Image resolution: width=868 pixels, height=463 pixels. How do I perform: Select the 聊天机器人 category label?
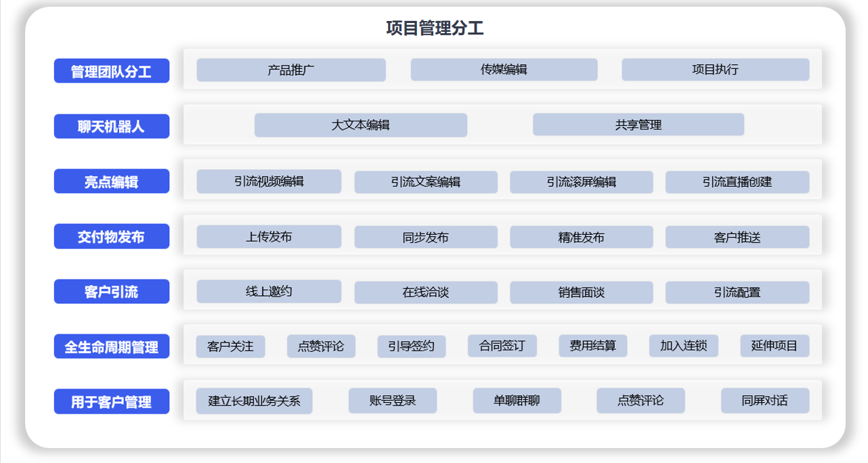[111, 127]
